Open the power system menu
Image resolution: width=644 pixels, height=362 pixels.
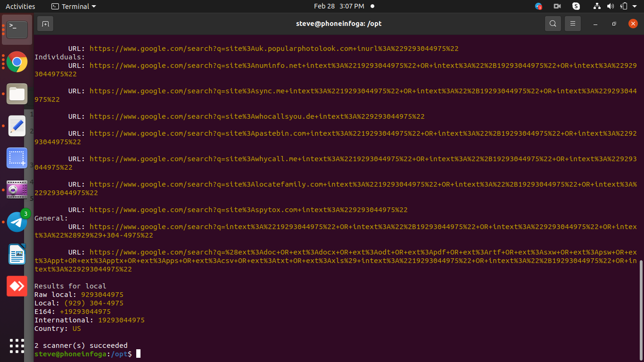pos(624,6)
